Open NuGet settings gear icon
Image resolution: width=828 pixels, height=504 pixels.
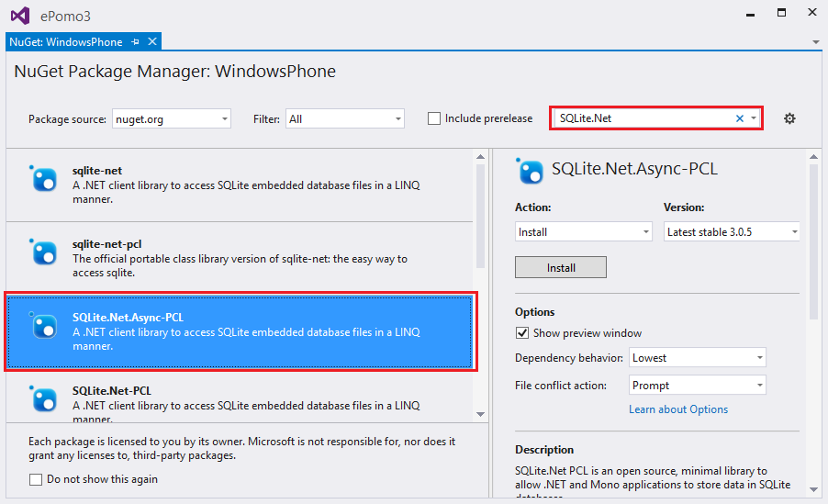click(x=789, y=118)
